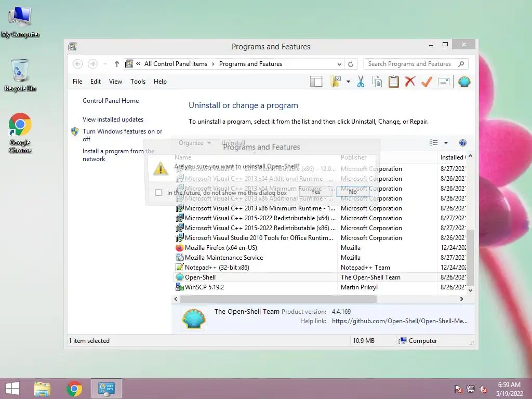
Task: Click the Paste clipboard toolbar icon
Action: (394, 82)
